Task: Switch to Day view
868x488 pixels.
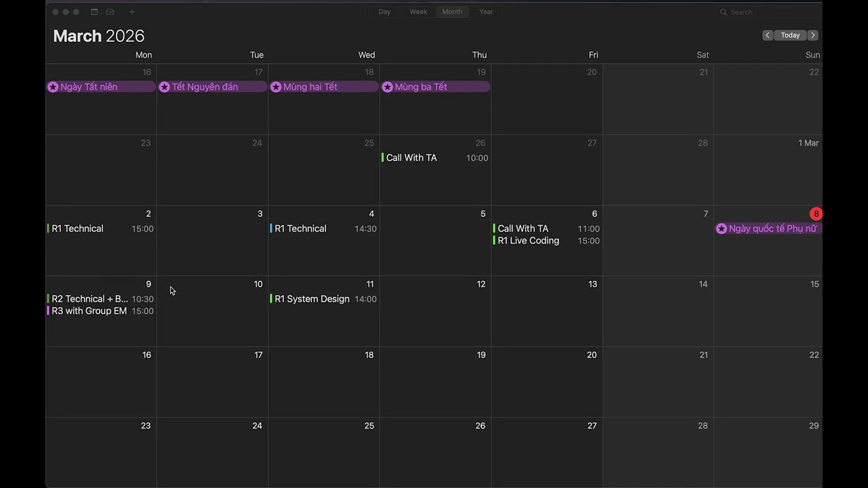Action: [384, 12]
